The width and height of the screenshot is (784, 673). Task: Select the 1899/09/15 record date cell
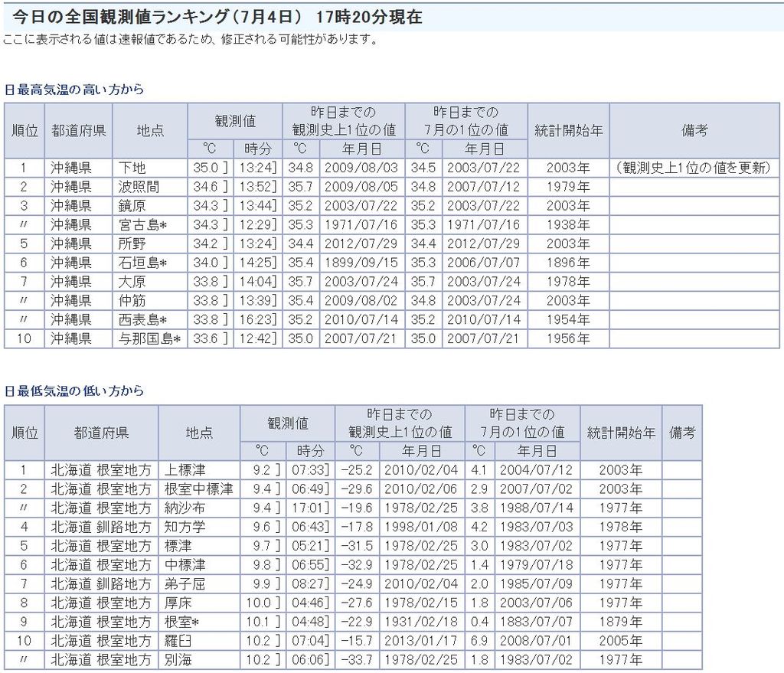pyautogui.click(x=361, y=263)
